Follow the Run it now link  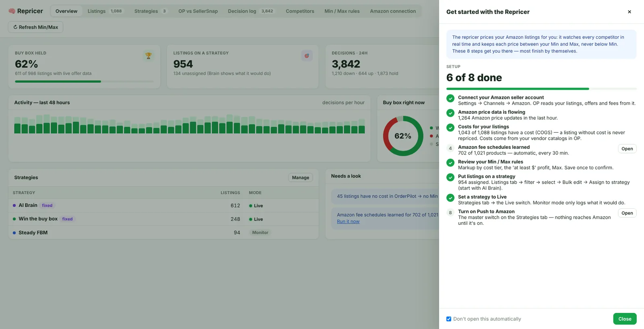[x=348, y=222]
